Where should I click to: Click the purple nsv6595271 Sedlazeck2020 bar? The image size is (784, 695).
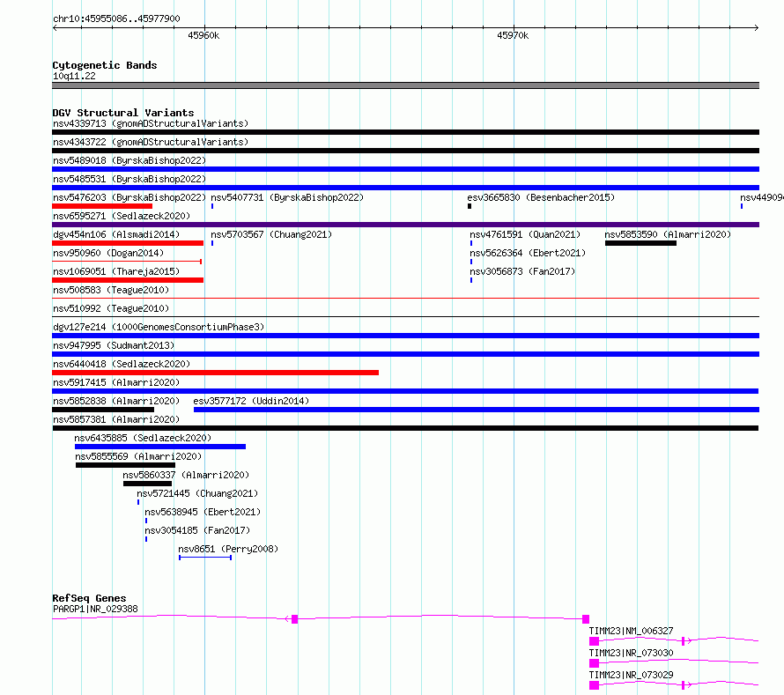405,225
